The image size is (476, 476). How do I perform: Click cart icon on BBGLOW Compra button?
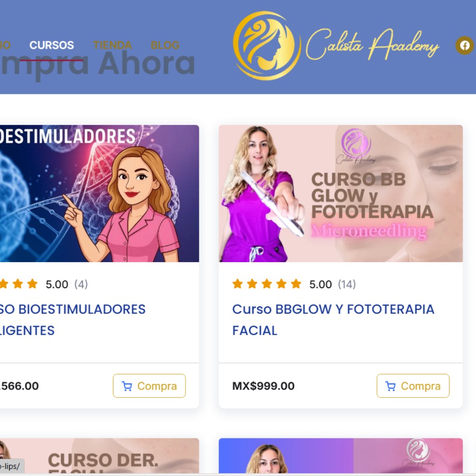390,386
